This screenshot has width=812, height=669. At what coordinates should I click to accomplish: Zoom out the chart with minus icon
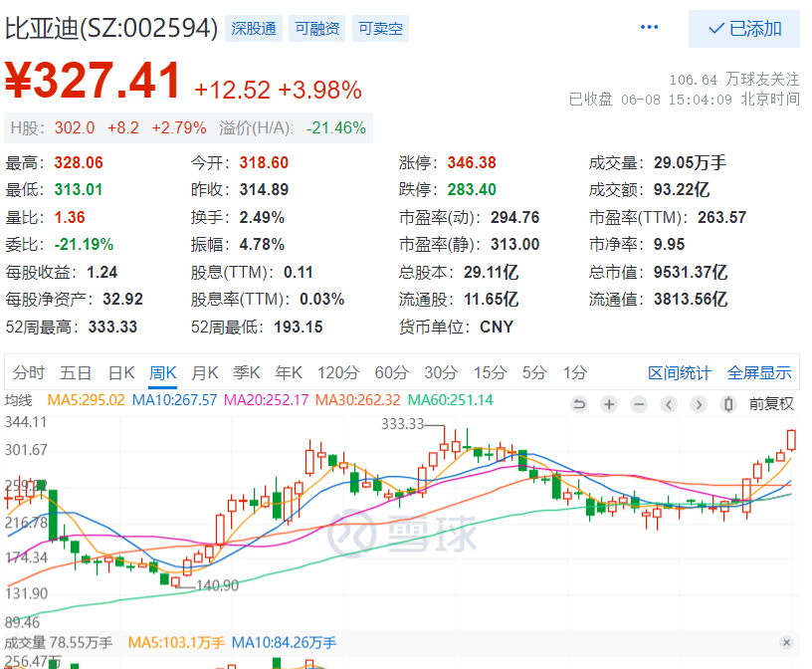click(639, 404)
